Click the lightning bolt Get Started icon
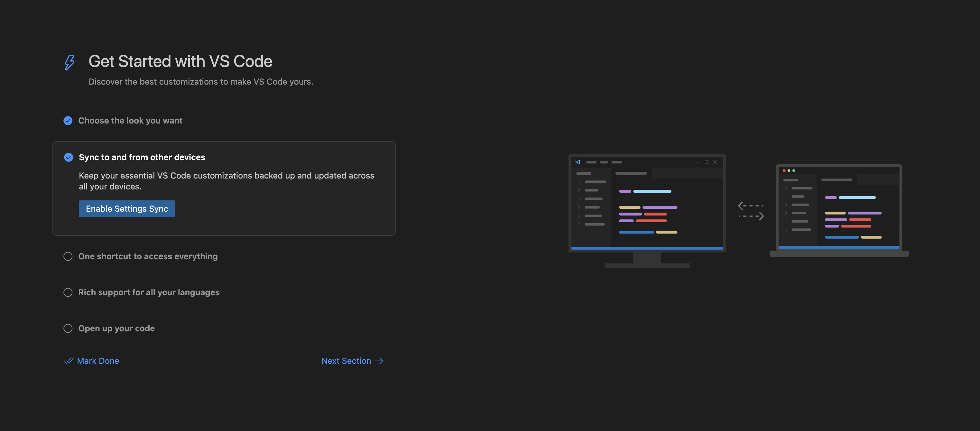The width and height of the screenshot is (980, 431). [69, 62]
